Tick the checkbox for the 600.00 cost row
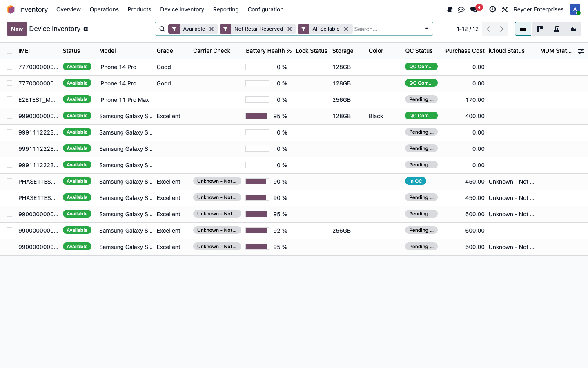Screen dimensions: 588x368 9,230
